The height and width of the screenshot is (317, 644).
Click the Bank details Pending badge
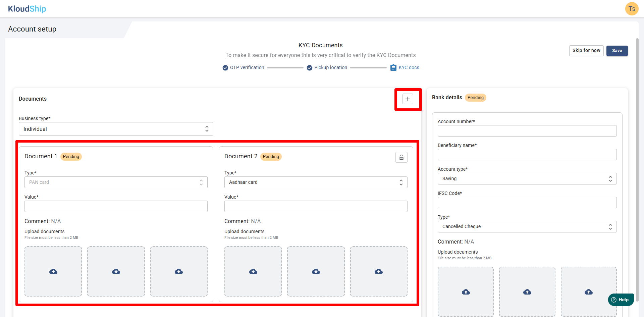476,98
